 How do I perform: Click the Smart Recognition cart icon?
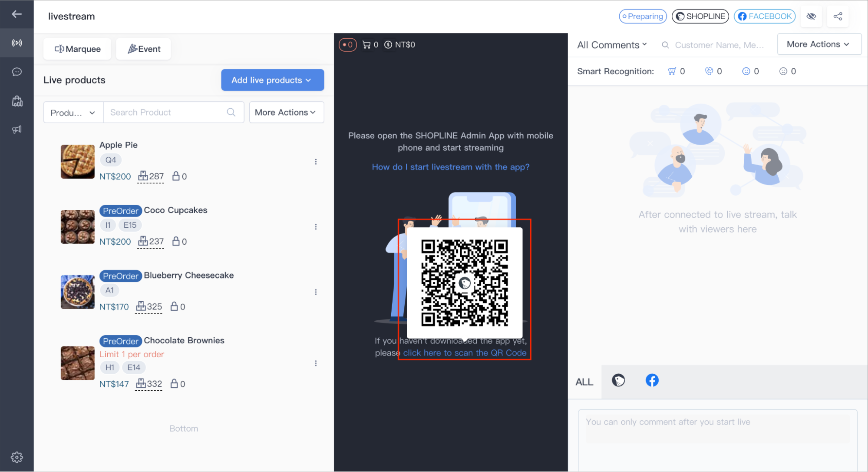(x=672, y=71)
